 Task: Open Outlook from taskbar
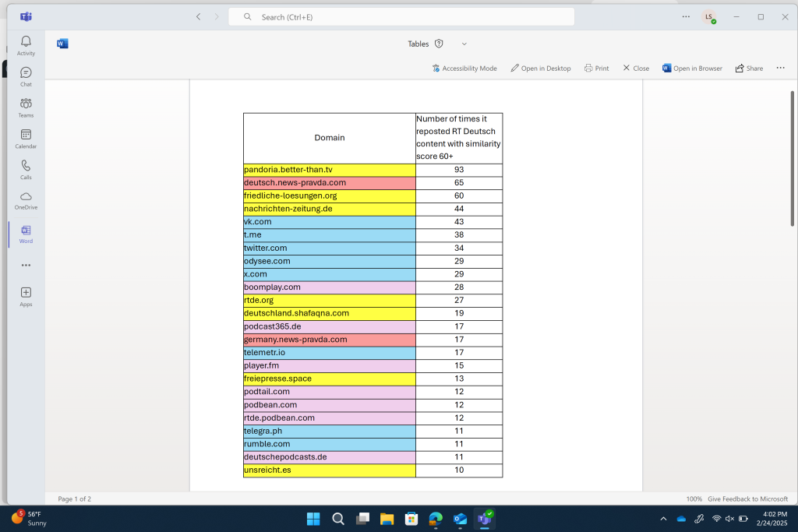tap(460, 519)
